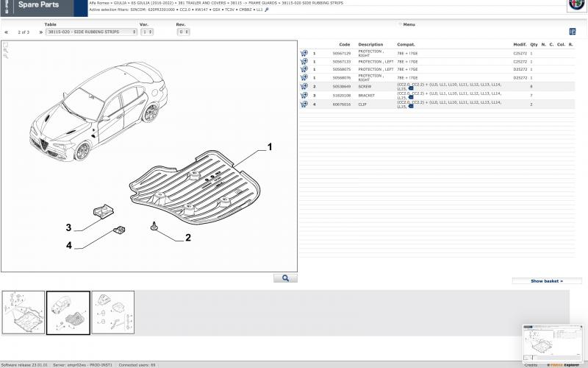The image size is (588, 368).
Task: Open the Var. dropdown
Action: 146,32
